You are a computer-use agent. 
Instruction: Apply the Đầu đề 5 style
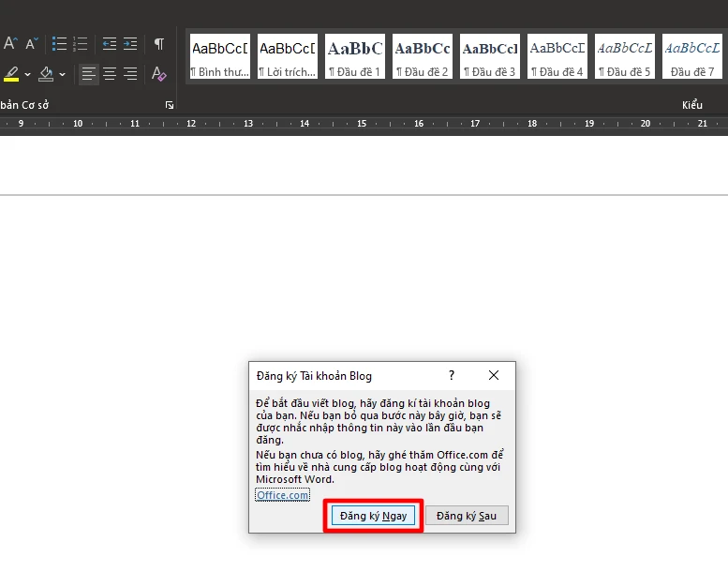(x=624, y=56)
